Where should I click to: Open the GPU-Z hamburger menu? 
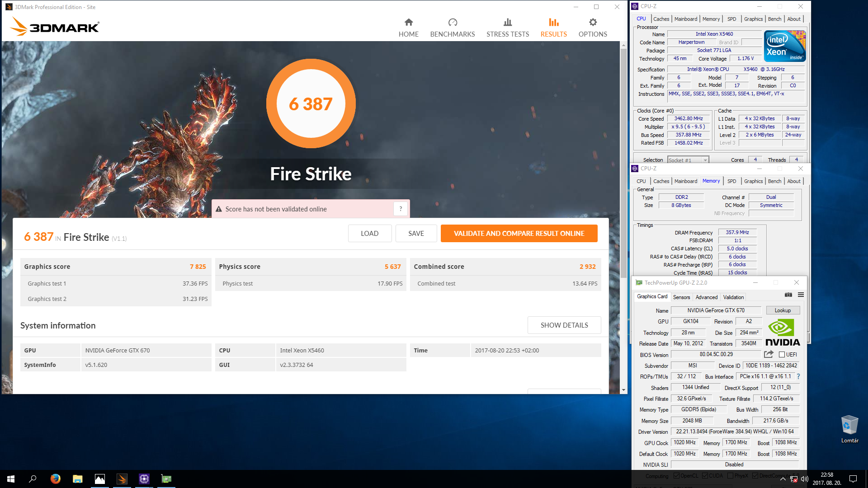[x=801, y=295]
